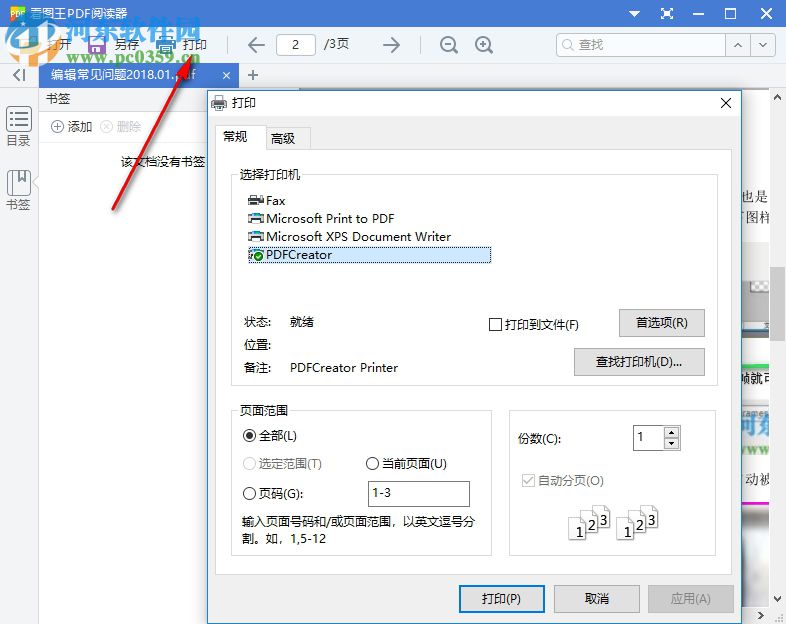Toggle 自动分页 checkbox
This screenshot has height=624, width=786.
528,481
